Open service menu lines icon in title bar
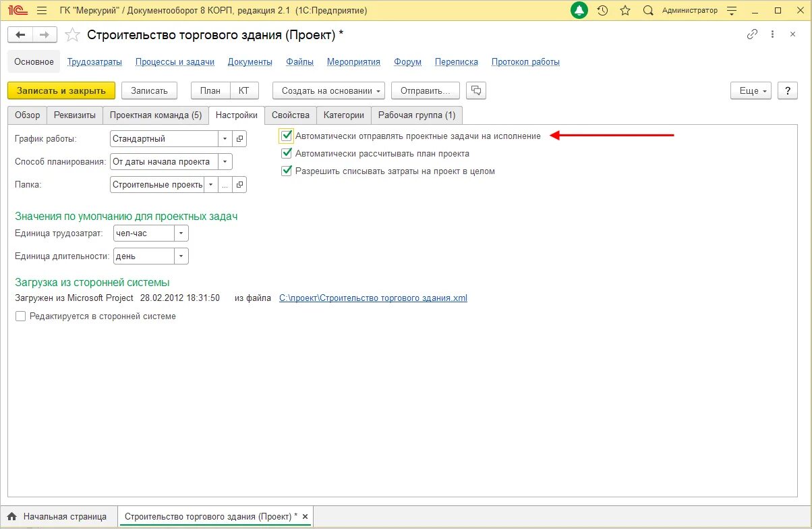 tap(733, 11)
